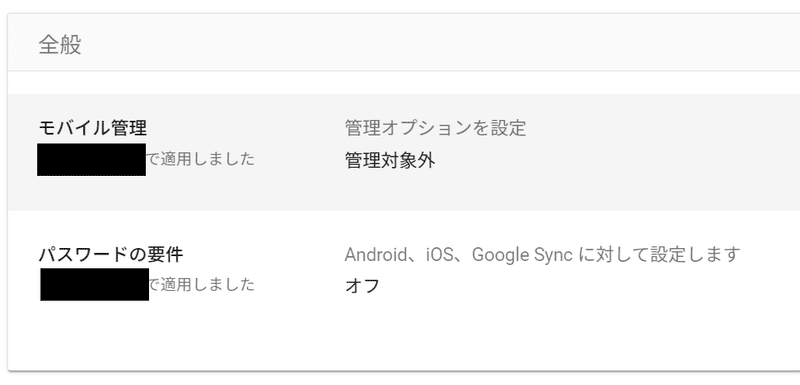The image size is (800, 385).
Task: Click the 全般 heading text
Action: pyautogui.click(x=60, y=45)
